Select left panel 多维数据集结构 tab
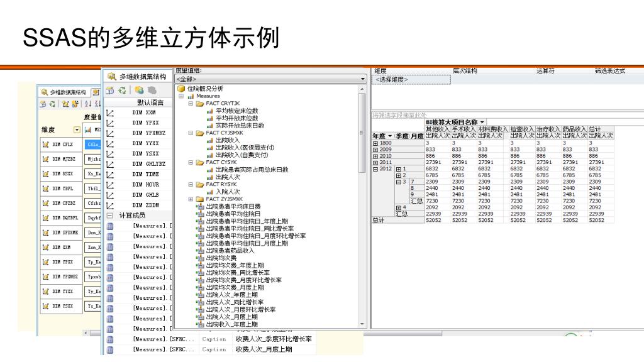644x362 pixels. click(64, 92)
